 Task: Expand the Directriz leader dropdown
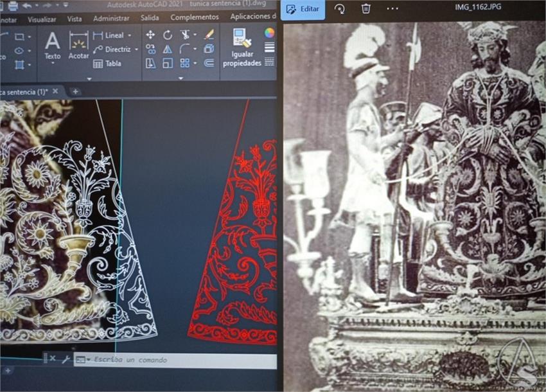click(136, 49)
